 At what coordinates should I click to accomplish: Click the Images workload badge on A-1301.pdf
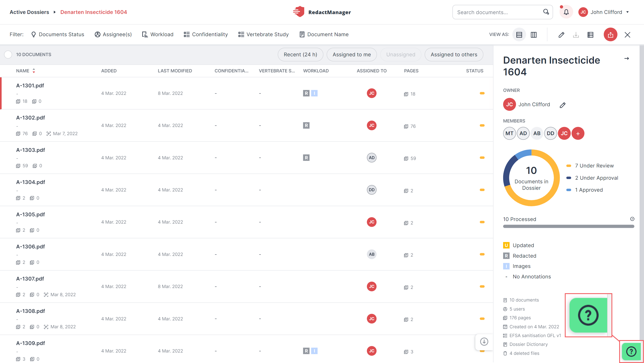(314, 93)
